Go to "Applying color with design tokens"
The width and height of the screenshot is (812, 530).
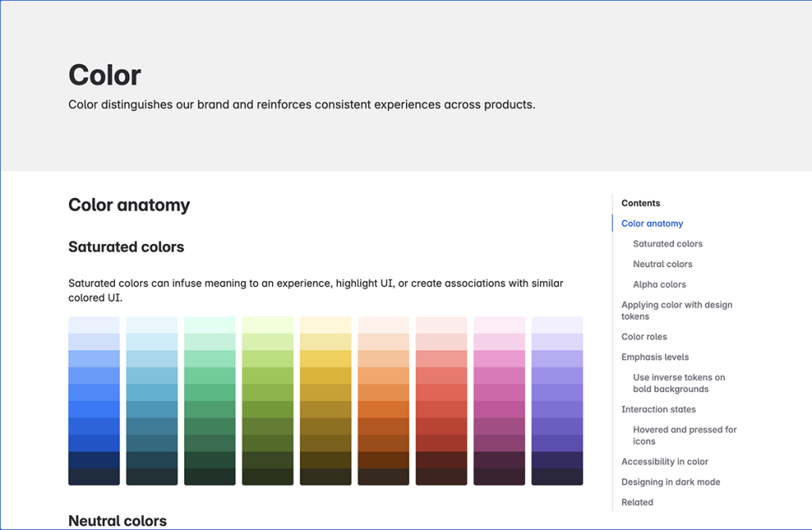point(676,310)
